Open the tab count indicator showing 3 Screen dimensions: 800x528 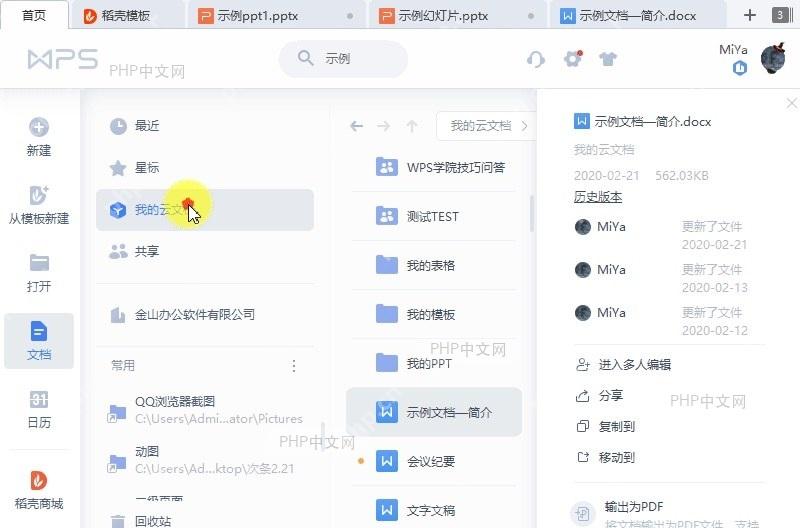(780, 15)
